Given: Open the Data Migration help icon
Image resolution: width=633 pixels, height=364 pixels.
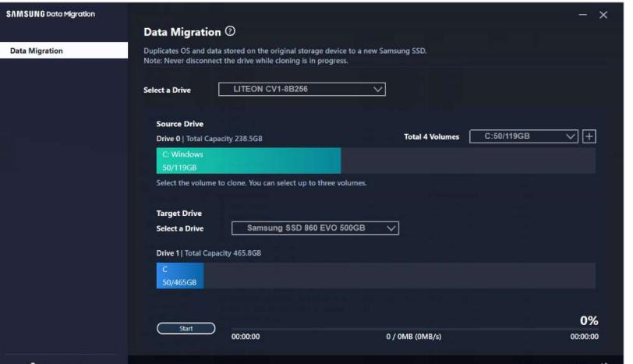Looking at the screenshot, I should click(230, 31).
